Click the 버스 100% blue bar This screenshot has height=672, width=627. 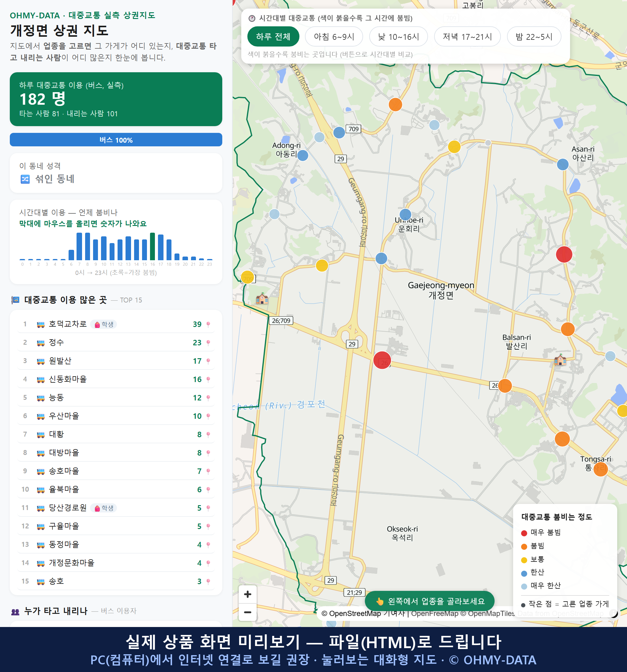[x=116, y=140]
